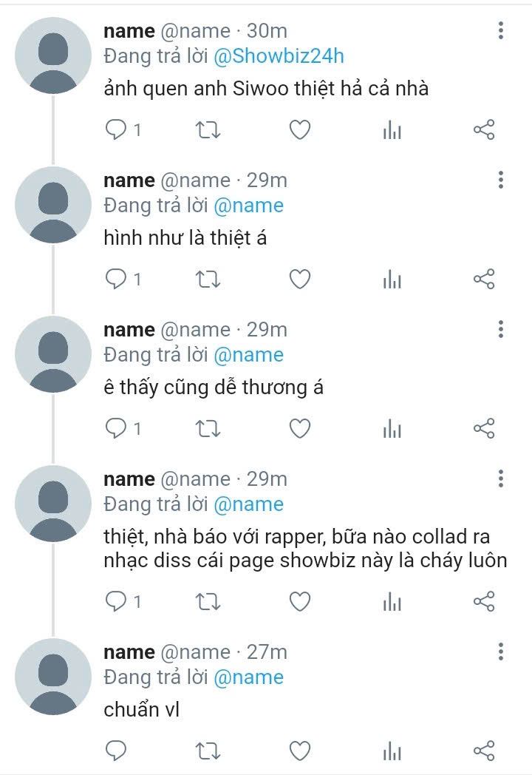
Task: Open three-dot menu on 'nhà báo với rapper' tweet
Action: (501, 479)
